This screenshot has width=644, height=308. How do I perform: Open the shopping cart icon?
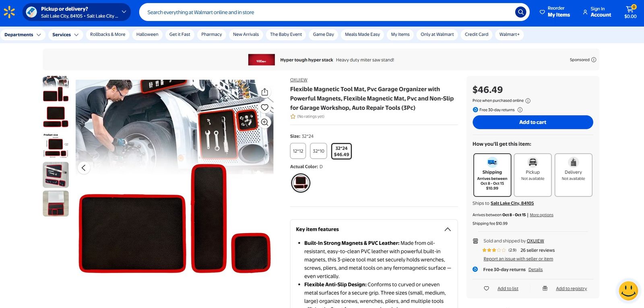(x=630, y=12)
